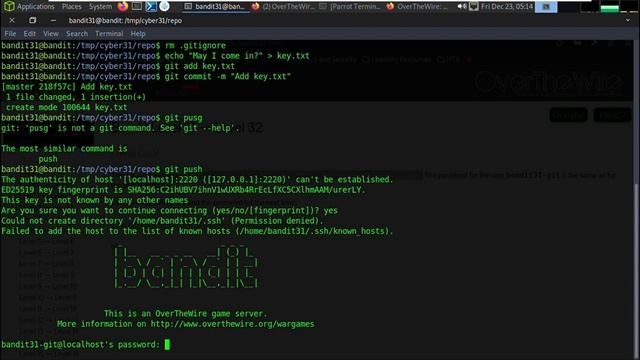640x360 pixels.
Task: Click the 'rm .gitignore' command line
Action: point(195,45)
